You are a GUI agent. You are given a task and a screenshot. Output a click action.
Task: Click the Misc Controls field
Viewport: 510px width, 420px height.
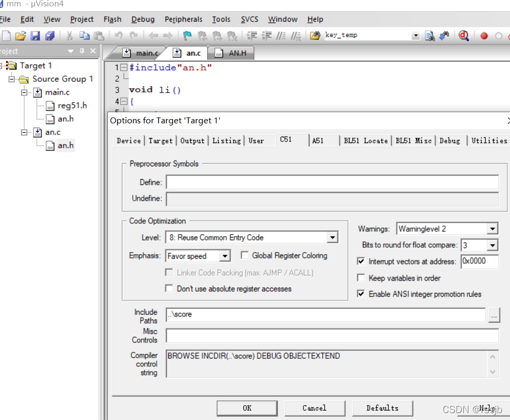[333, 335]
